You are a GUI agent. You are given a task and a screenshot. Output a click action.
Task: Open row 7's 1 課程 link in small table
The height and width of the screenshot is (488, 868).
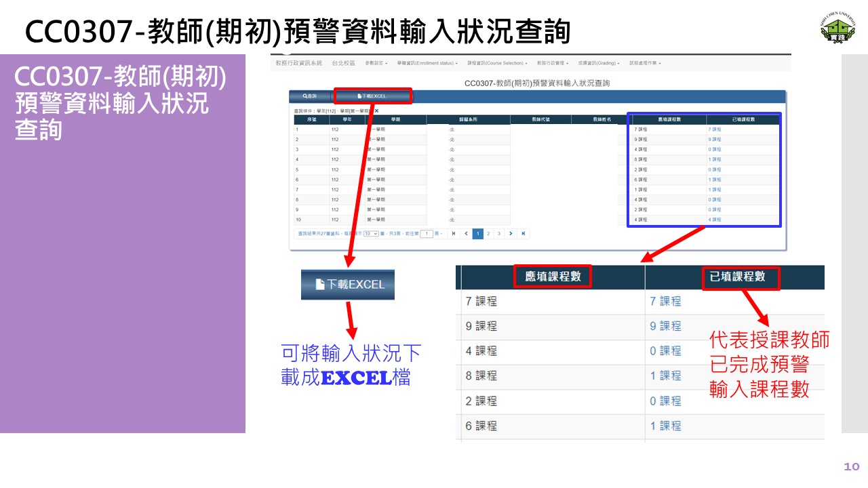715,190
